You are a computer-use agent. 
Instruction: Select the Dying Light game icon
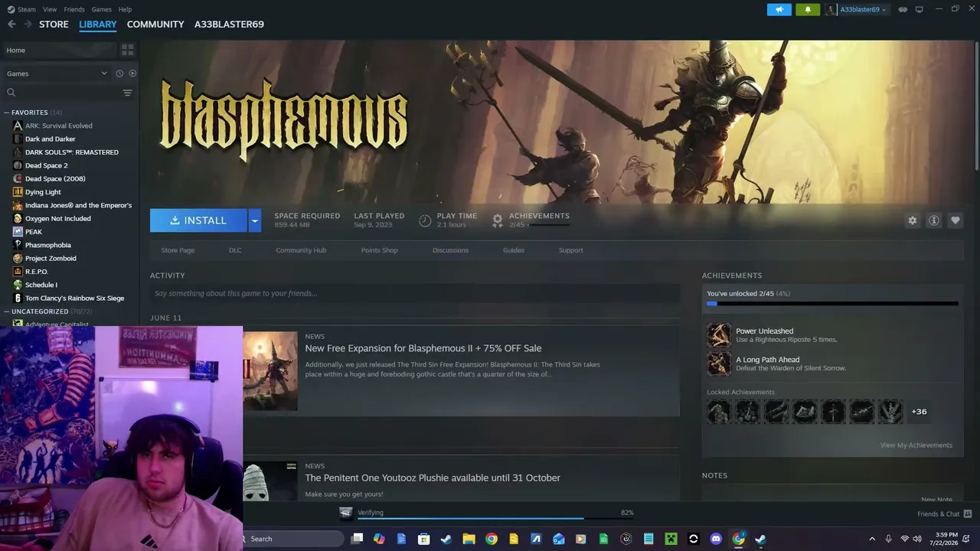point(18,192)
